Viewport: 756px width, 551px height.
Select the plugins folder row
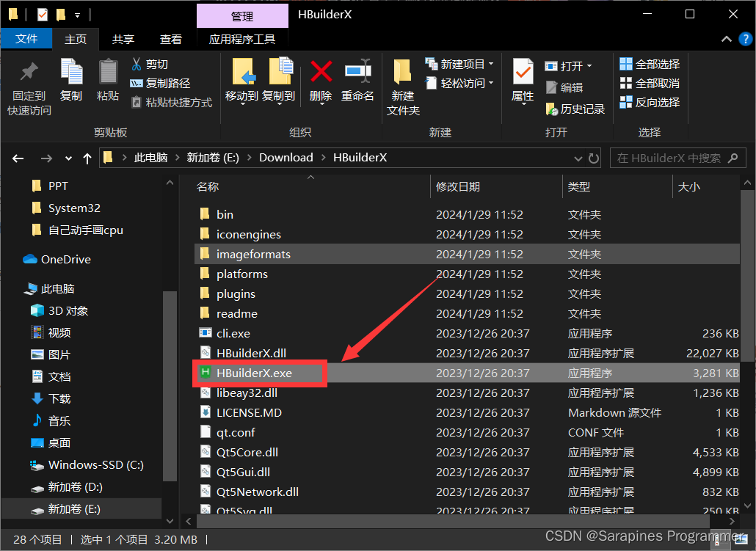(466, 294)
